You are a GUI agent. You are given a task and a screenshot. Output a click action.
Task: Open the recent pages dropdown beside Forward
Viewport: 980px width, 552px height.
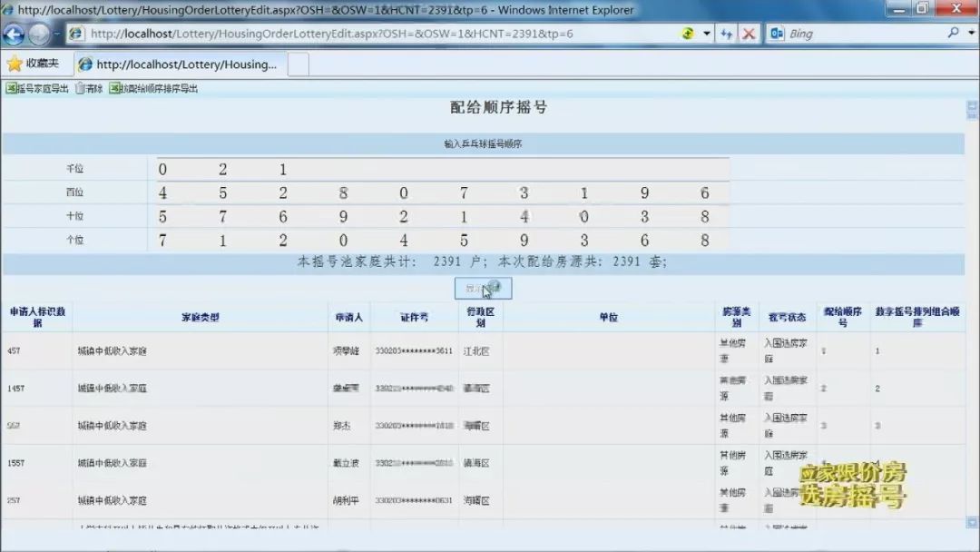[56, 34]
